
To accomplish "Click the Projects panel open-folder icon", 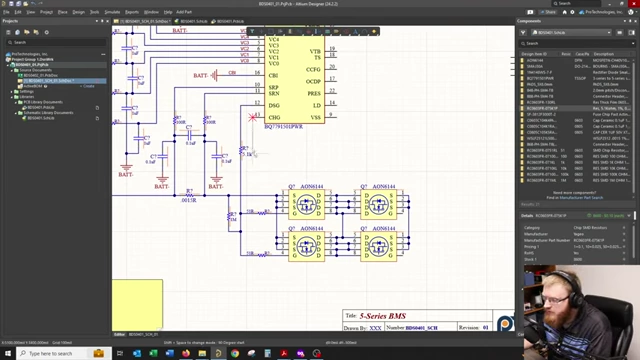I will pyautogui.click(x=27, y=32).
